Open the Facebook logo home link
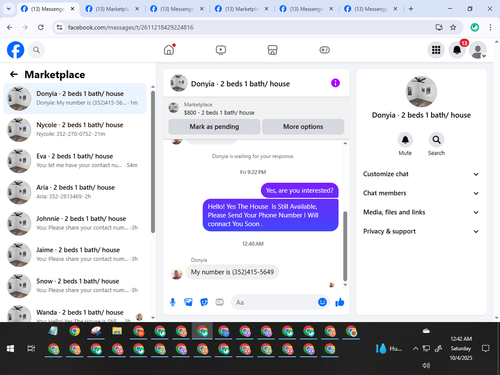This screenshot has width=500, height=375. pos(16,50)
